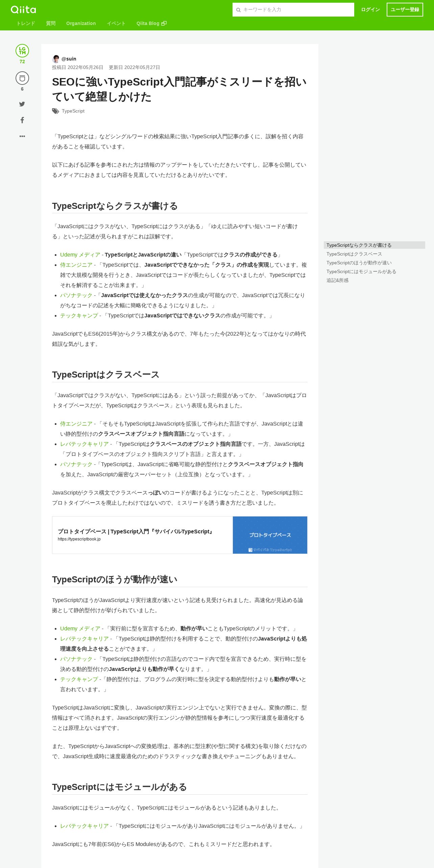Image resolution: width=434 pixels, height=868 pixels.
Task: Open the Organization menu item
Action: (81, 23)
